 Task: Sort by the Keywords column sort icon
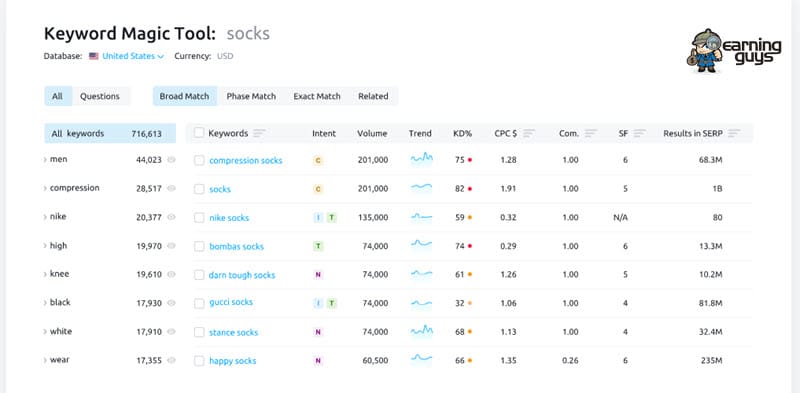point(259,133)
